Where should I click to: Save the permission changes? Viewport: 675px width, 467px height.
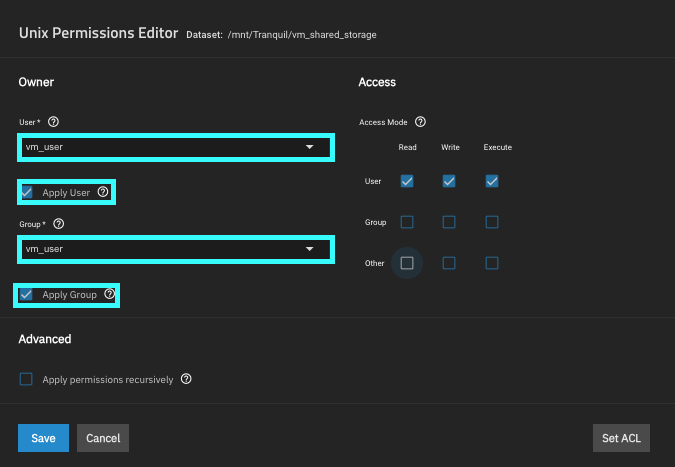pyautogui.click(x=43, y=438)
